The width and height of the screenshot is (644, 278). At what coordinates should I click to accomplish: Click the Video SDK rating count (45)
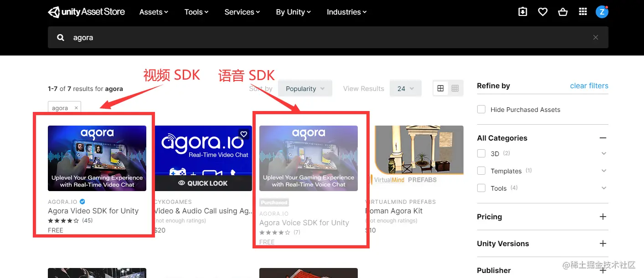(87, 221)
